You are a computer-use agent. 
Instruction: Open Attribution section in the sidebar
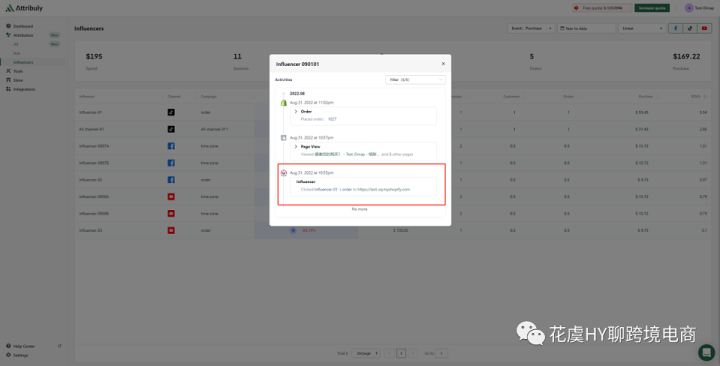23,35
